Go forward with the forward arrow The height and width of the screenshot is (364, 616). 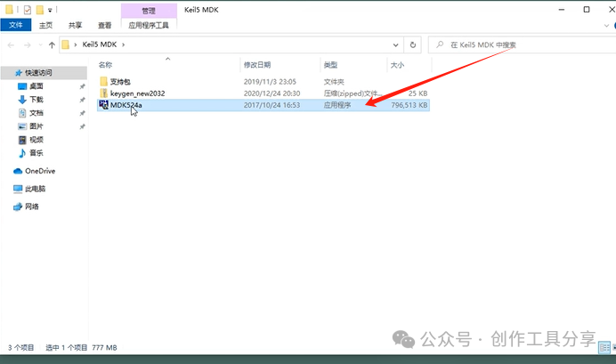(27, 45)
